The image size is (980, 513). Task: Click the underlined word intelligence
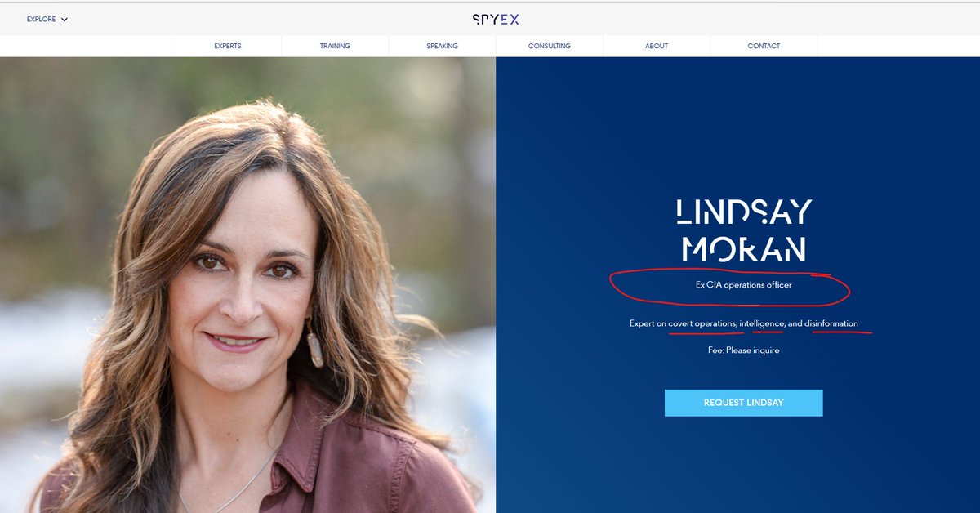pos(763,323)
